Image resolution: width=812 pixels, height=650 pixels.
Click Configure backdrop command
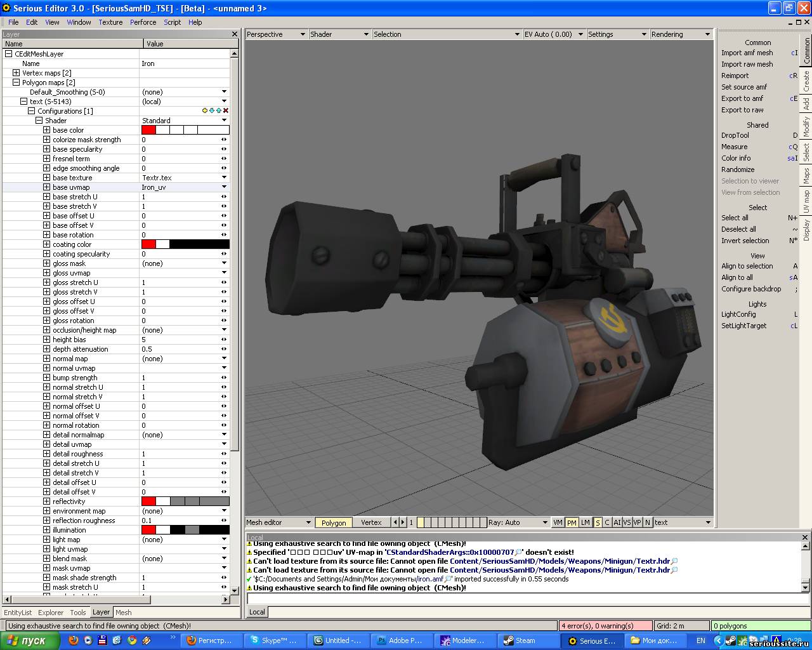click(751, 289)
